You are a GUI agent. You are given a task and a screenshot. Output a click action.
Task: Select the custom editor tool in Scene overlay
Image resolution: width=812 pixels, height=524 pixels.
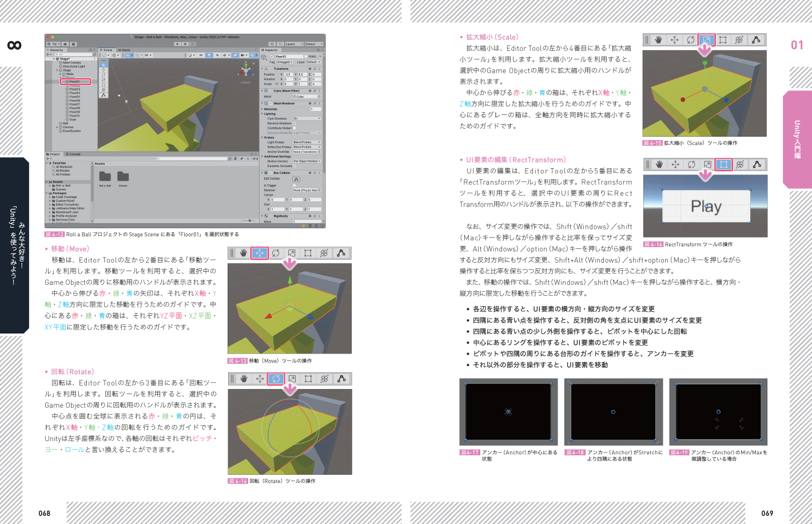[104, 95]
